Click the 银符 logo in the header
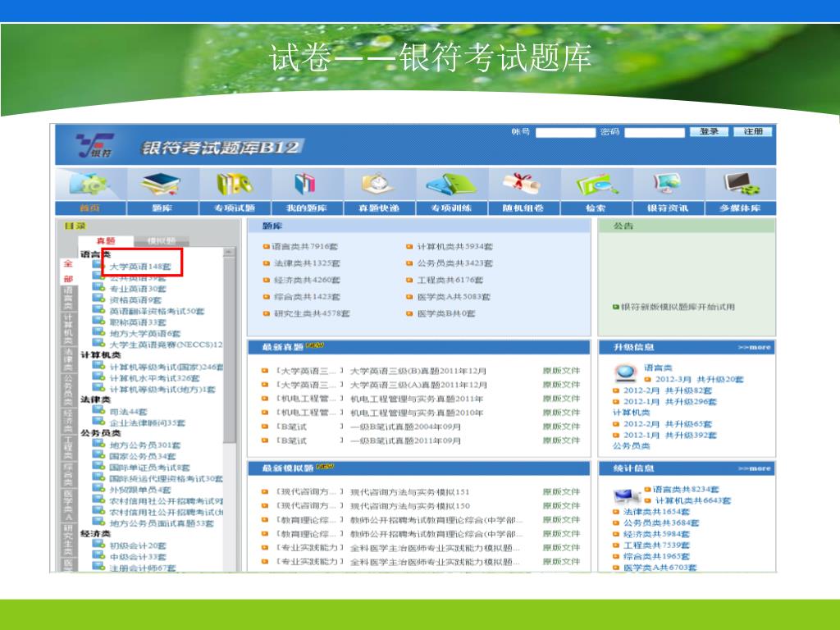Image resolution: width=840 pixels, height=630 pixels. pos(95,146)
